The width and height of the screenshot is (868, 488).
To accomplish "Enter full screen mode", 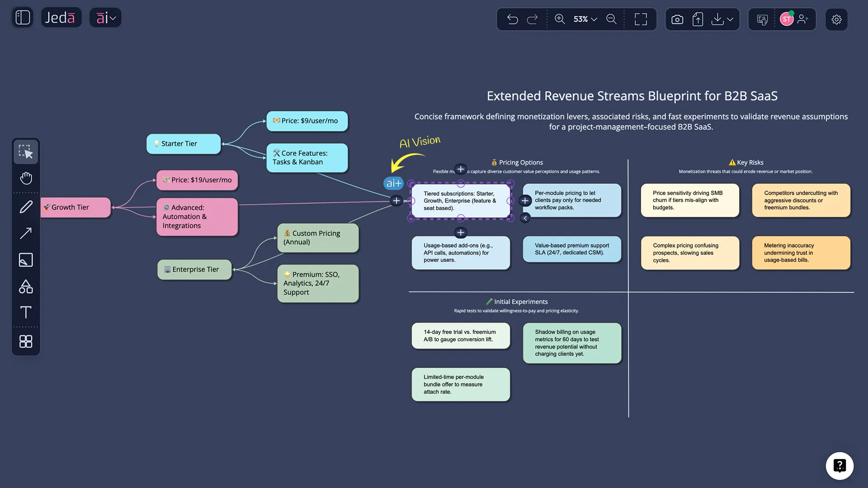I will click(x=641, y=19).
